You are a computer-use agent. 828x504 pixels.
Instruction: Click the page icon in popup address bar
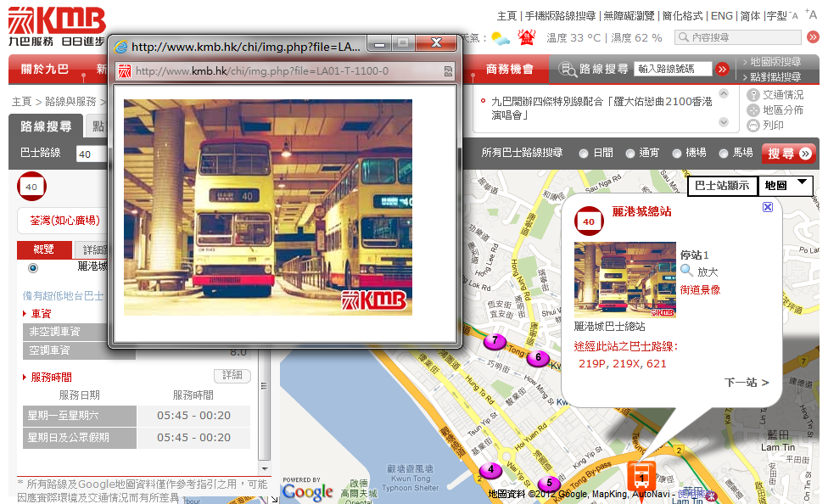(x=448, y=71)
